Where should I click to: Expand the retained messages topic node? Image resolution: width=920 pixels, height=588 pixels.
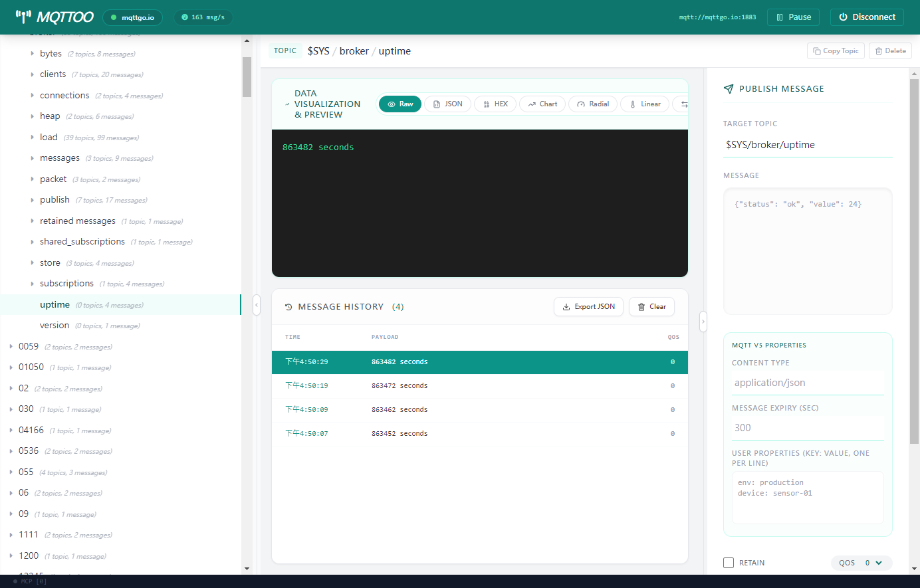[x=32, y=221]
